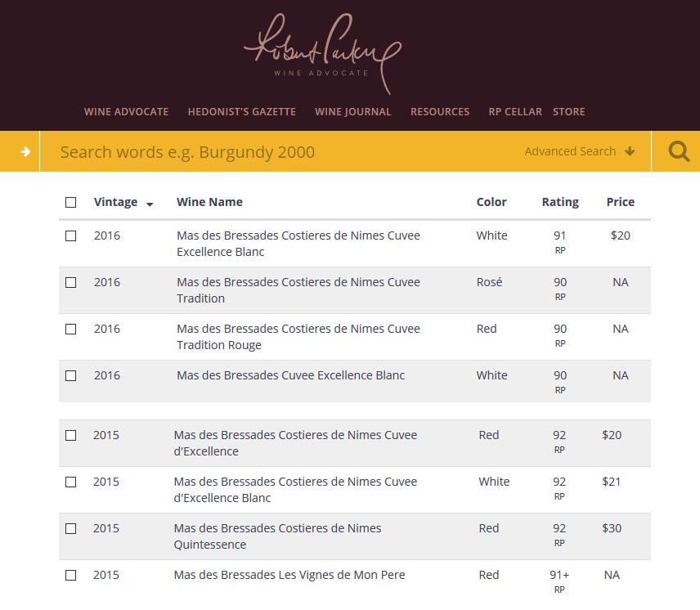Viewport: 700px width, 610px height.
Task: Sort wines by the Rating column header
Action: coord(560,202)
